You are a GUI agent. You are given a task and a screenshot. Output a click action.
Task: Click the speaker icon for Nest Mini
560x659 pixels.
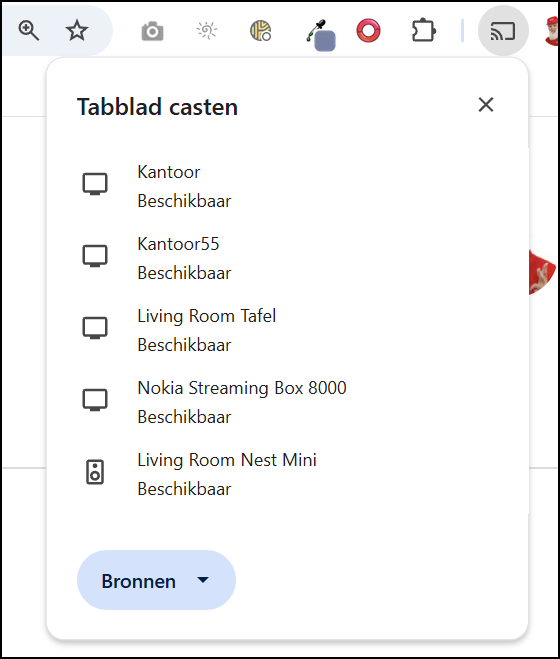tap(95, 472)
